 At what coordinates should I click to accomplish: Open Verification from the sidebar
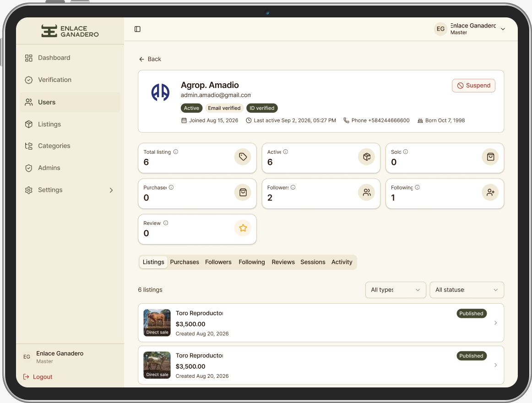pyautogui.click(x=70, y=80)
